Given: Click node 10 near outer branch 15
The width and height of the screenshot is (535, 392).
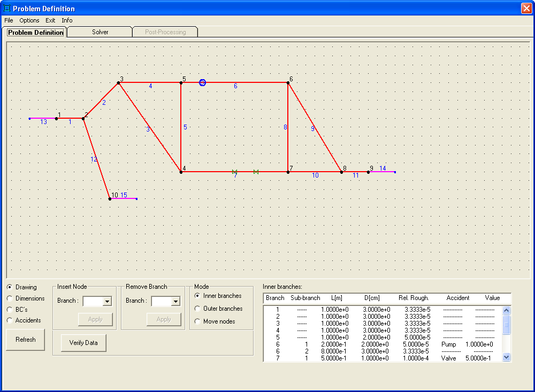Looking at the screenshot, I should 110,198.
